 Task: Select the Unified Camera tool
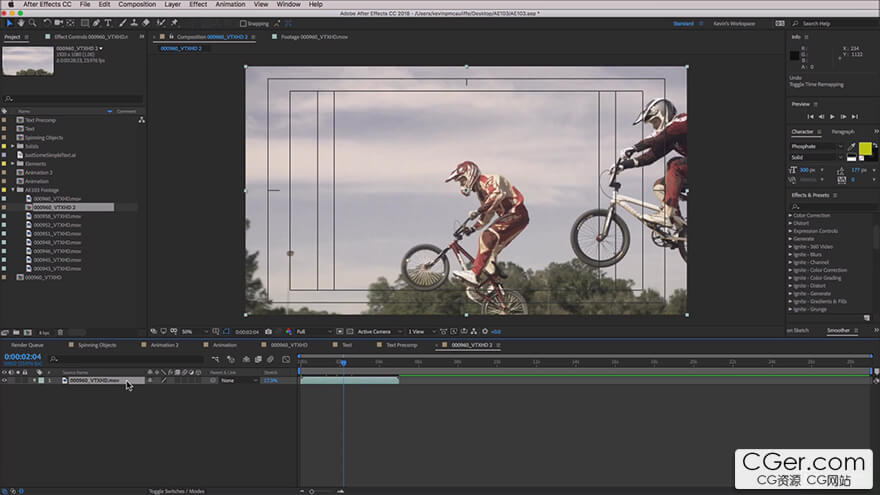pyautogui.click(x=58, y=23)
